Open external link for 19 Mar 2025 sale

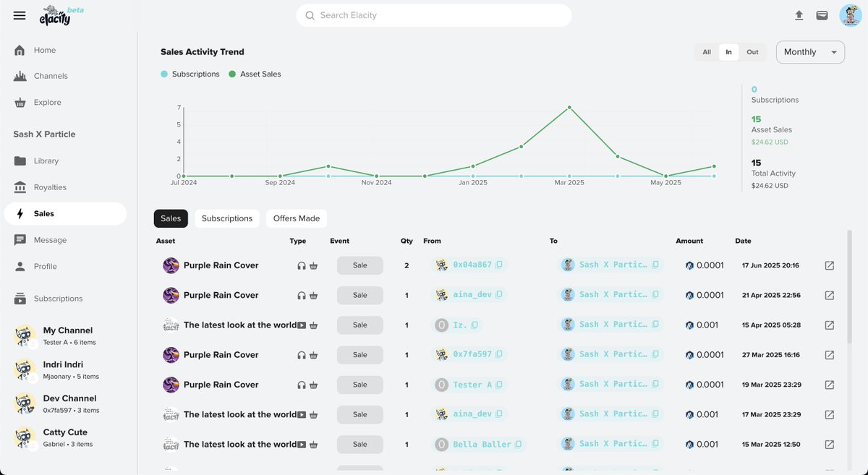(830, 385)
